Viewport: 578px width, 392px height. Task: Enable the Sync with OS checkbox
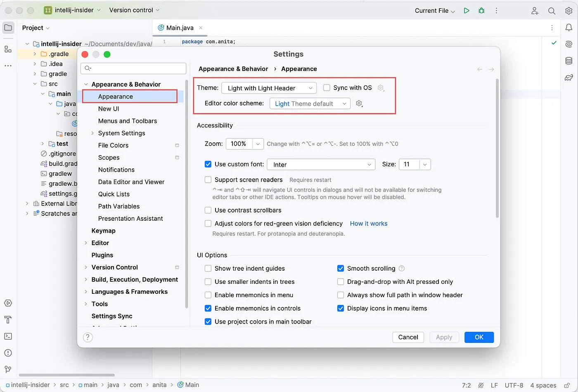click(x=326, y=87)
